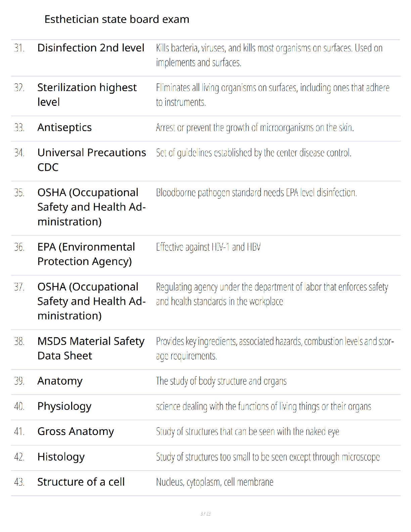411x532 pixels.
Task: Click the "MSDS Material Safety Data Sheet" term
Action: pos(91,348)
